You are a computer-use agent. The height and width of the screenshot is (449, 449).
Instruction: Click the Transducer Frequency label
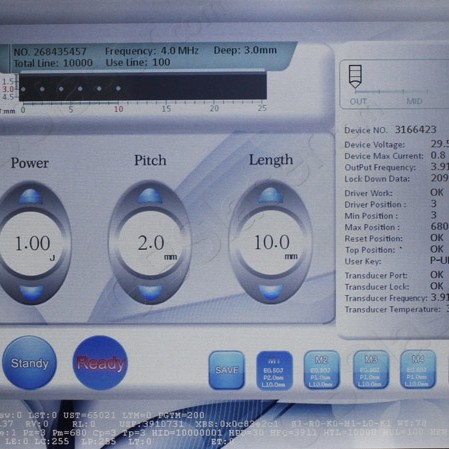pyautogui.click(x=386, y=298)
